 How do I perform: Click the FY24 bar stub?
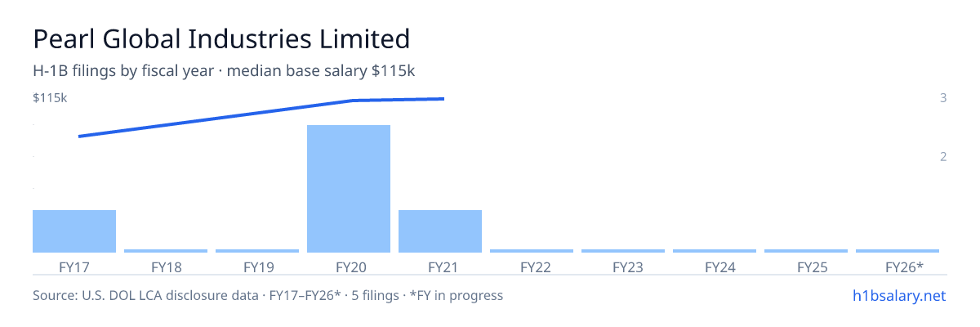[715, 251]
